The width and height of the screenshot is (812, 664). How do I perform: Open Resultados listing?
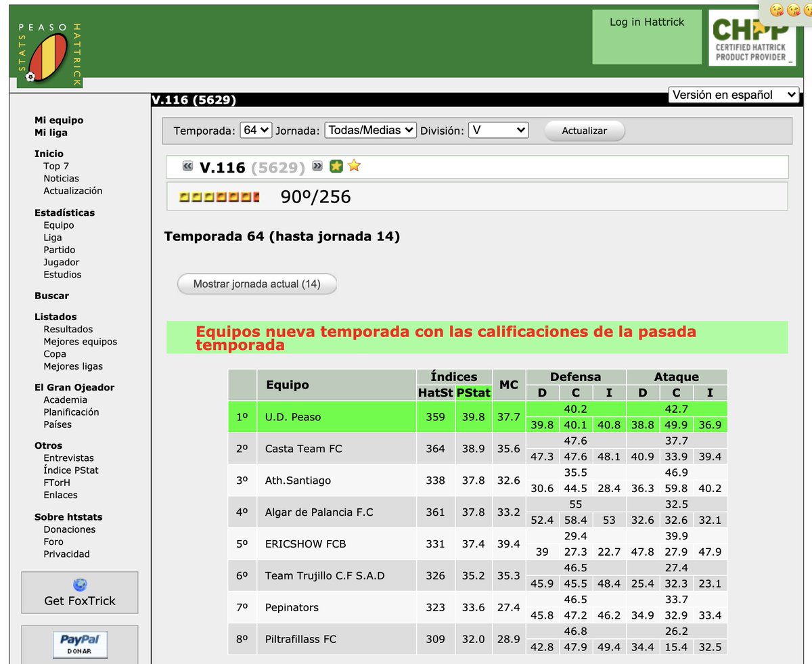(x=68, y=329)
